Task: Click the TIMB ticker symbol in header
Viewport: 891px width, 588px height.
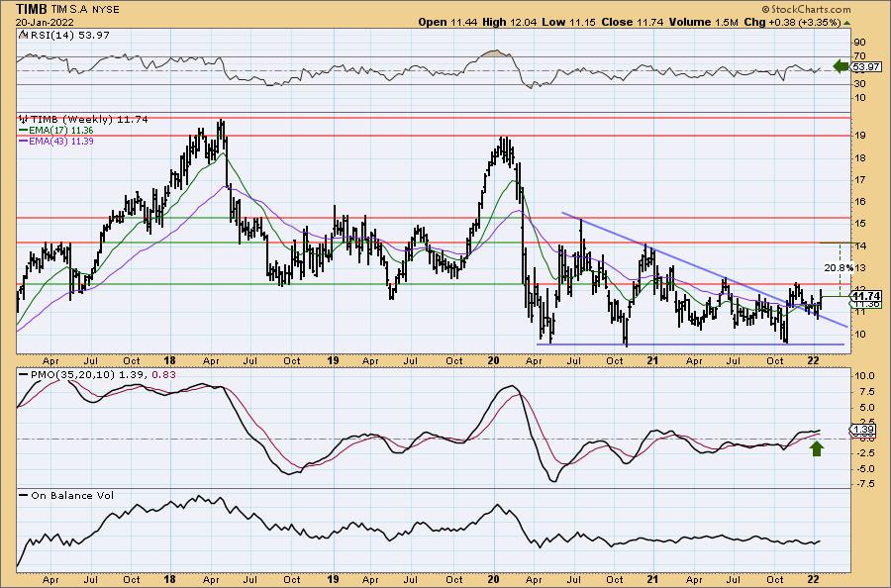Action: pos(32,9)
